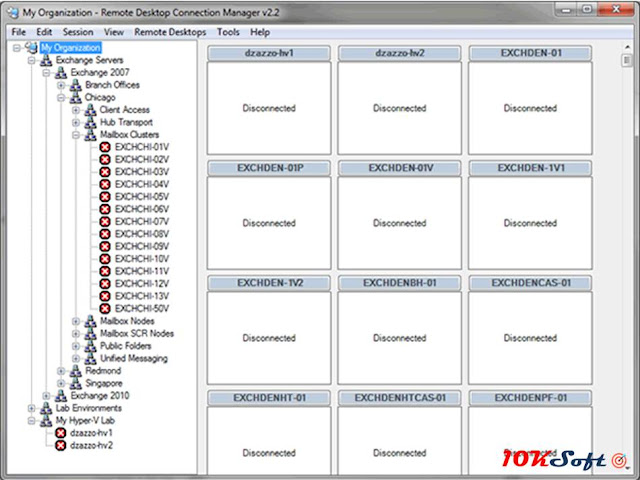The image size is (640, 480).
Task: Select EXCHCHI-13V in the server tree
Action: 142,296
